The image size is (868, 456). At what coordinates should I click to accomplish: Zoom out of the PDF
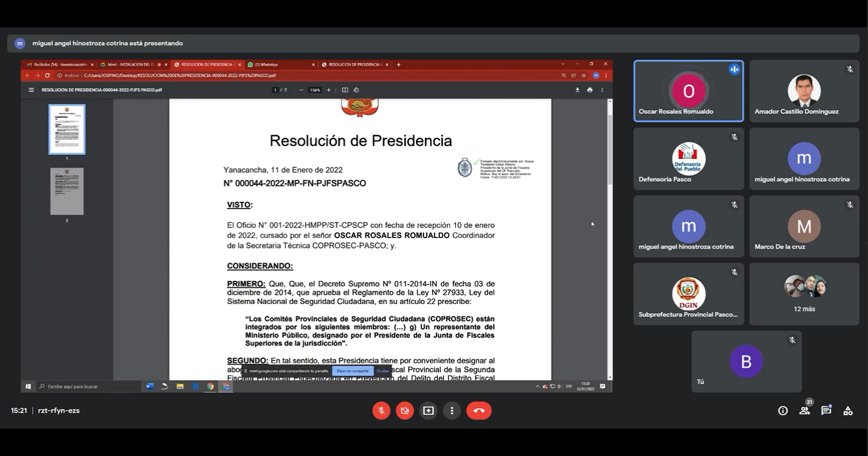coord(301,90)
